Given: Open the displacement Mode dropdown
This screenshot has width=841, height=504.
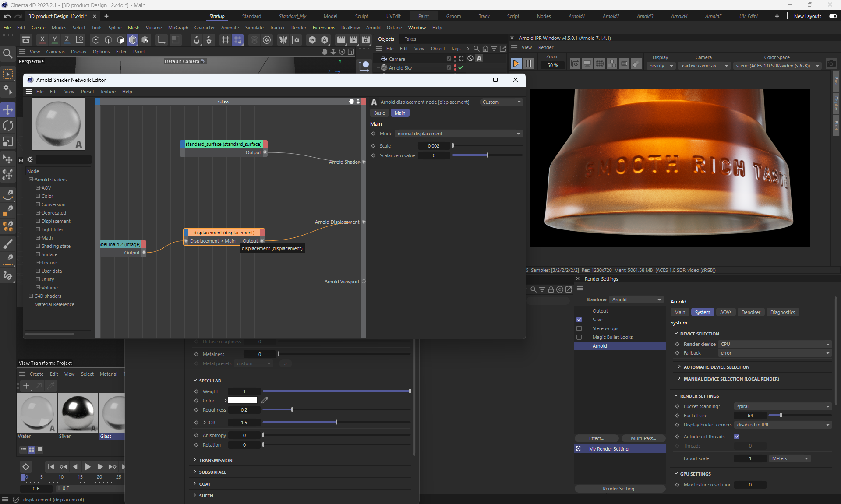Looking at the screenshot, I should click(459, 134).
